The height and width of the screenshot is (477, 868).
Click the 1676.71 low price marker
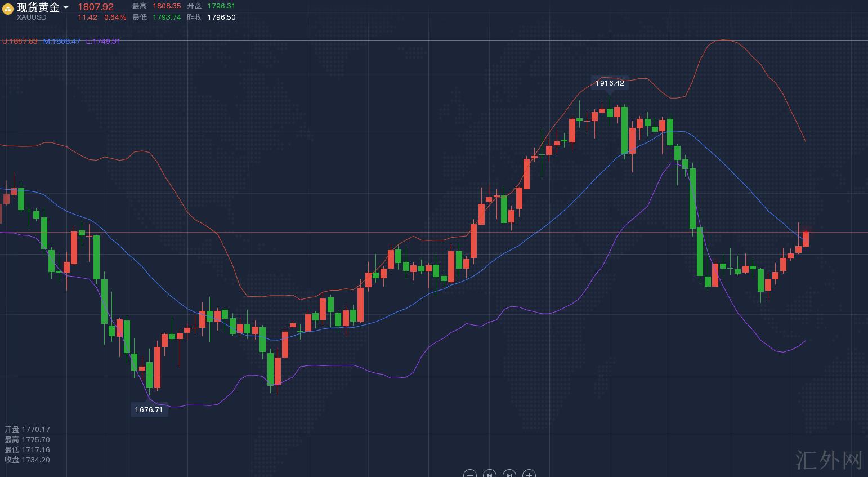click(149, 409)
